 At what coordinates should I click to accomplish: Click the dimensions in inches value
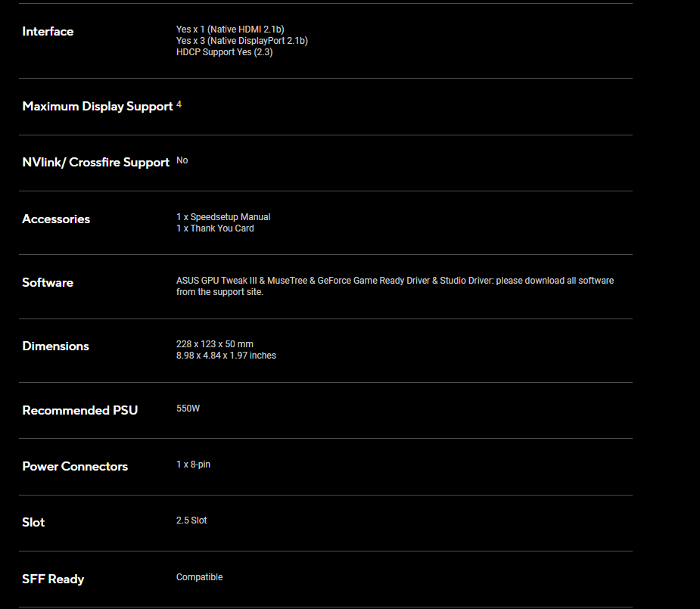226,356
